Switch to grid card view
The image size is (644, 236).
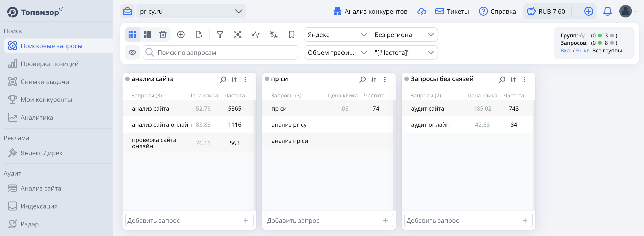132,34
